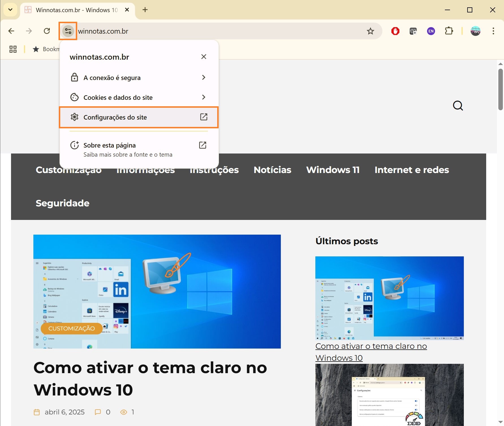
Task: Open the Notícias menu item
Action: point(272,170)
